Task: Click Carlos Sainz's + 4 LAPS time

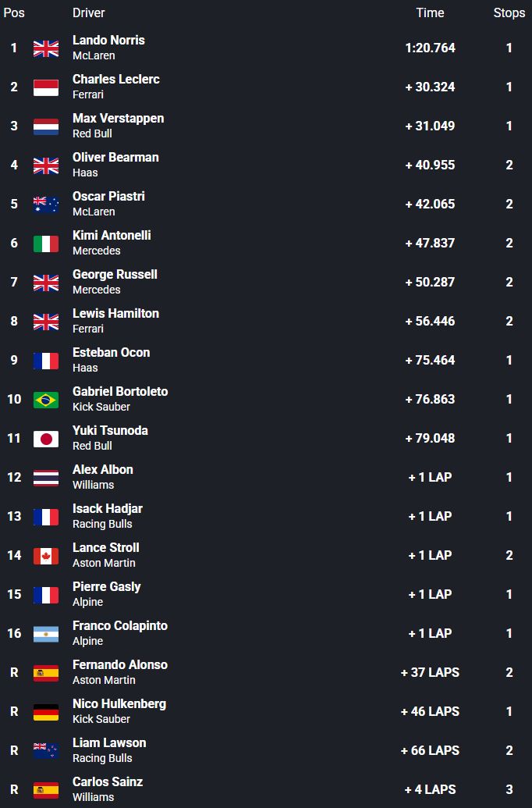Action: pos(430,789)
